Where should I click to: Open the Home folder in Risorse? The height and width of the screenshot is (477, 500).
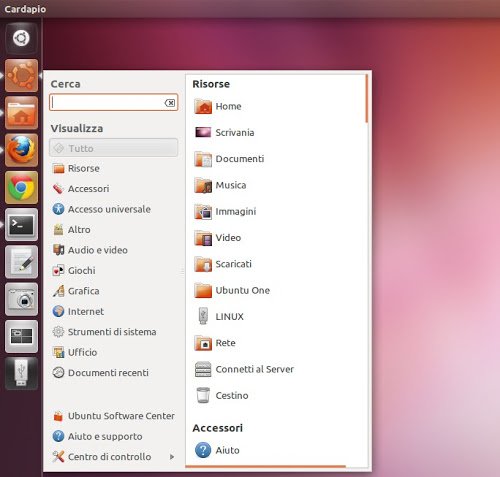click(x=218, y=106)
